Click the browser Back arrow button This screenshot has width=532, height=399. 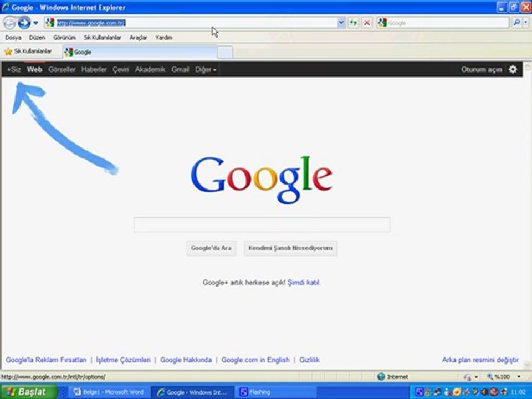point(9,23)
